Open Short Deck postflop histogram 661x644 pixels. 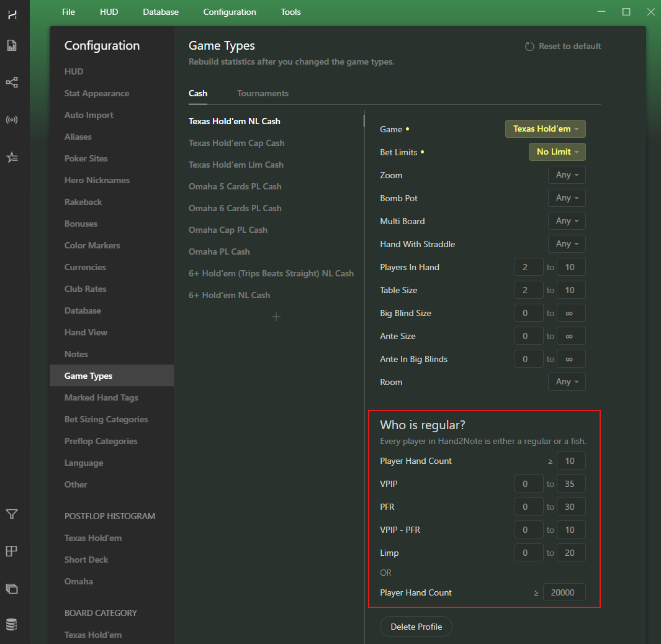click(86, 560)
